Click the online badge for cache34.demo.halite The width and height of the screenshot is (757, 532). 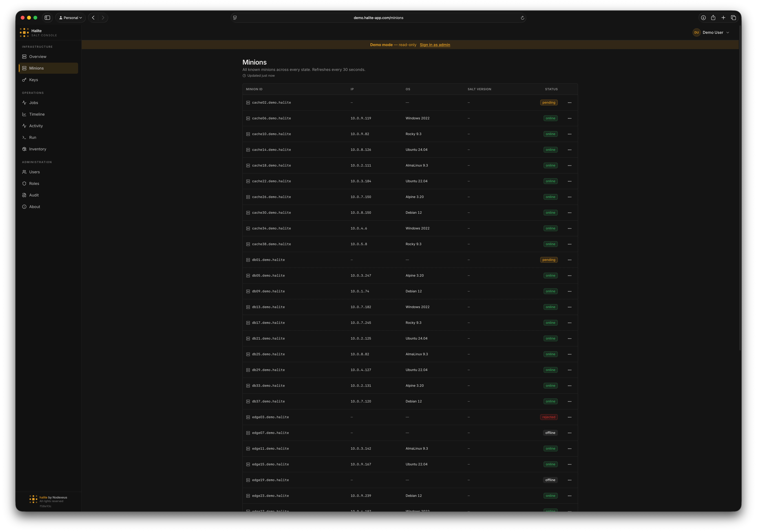click(550, 228)
